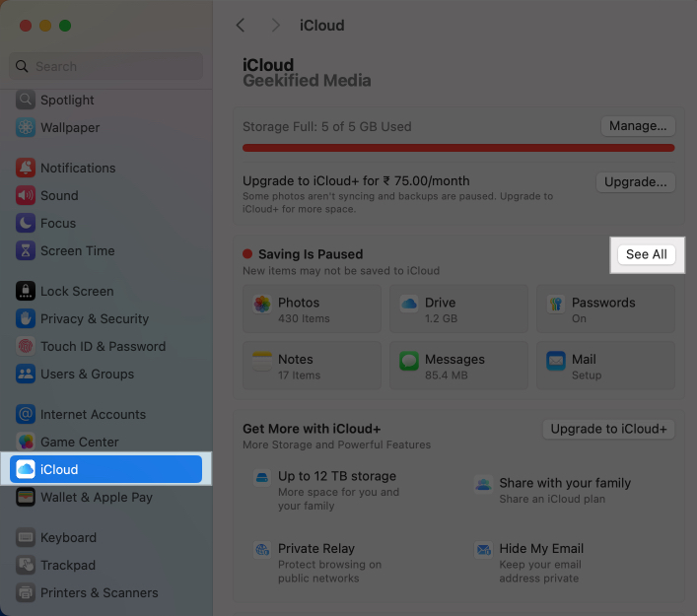Click 'Saving Is Paused' heading
This screenshot has width=697, height=616.
pos(311,254)
